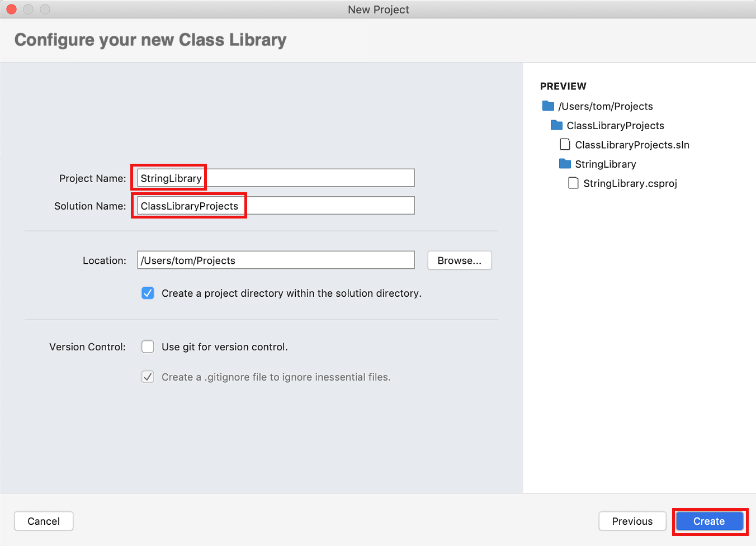Disable creating a project directory within solution directory
Screen dimensions: 756x546
(x=147, y=293)
